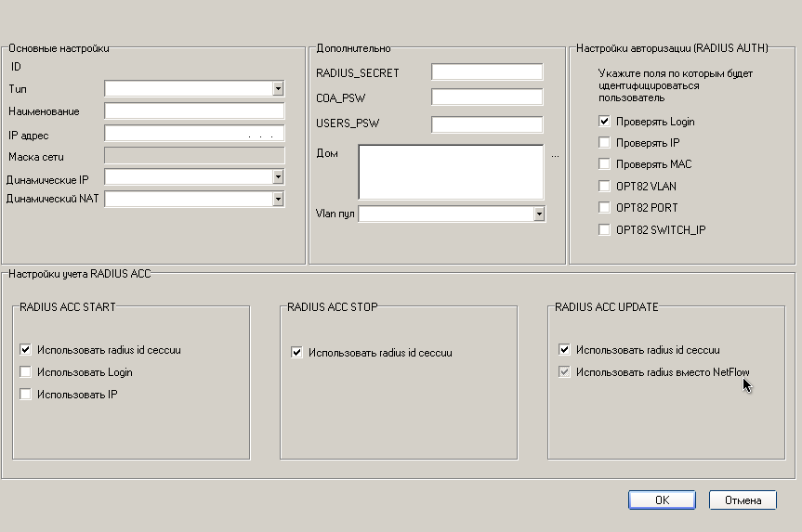
Task: Click the Отмена button
Action: click(743, 500)
